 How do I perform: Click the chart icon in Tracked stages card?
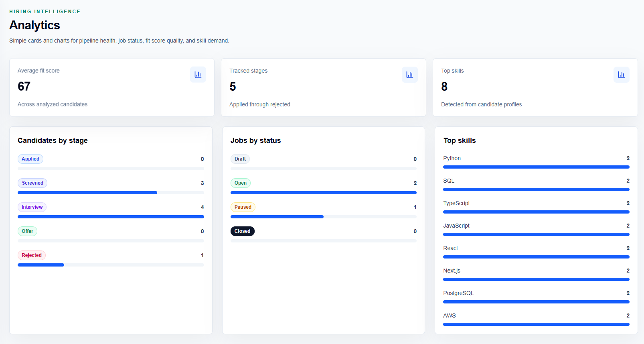click(x=410, y=75)
